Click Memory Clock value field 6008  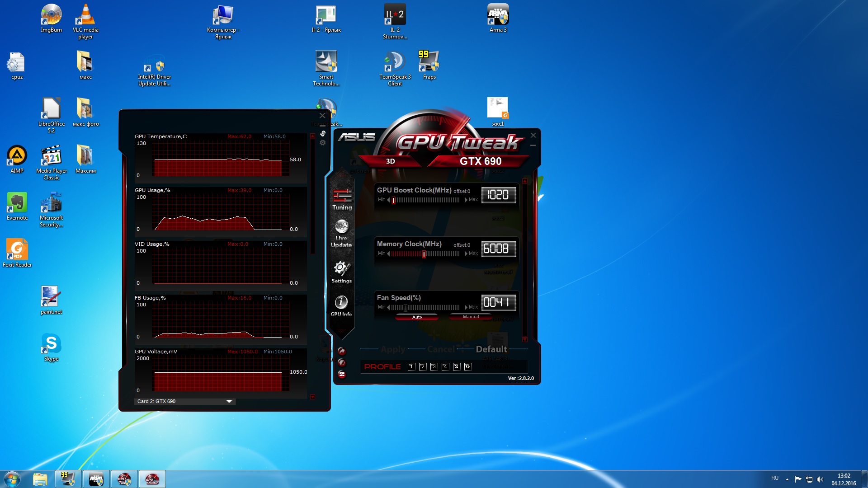point(498,249)
